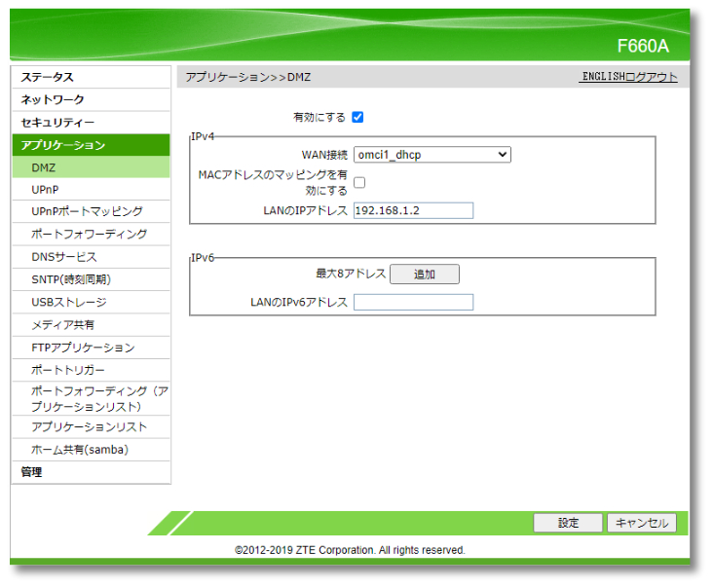The image size is (713, 588).
Task: Go to the UPnP settings page
Action: (x=91, y=190)
